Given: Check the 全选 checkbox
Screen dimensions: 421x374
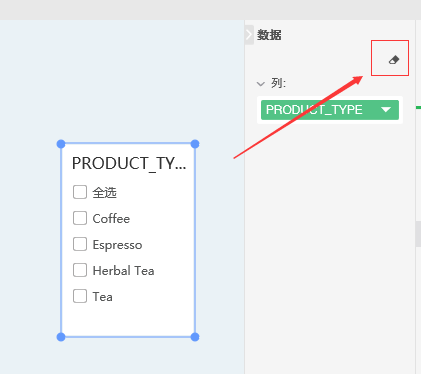Looking at the screenshot, I should pos(80,192).
